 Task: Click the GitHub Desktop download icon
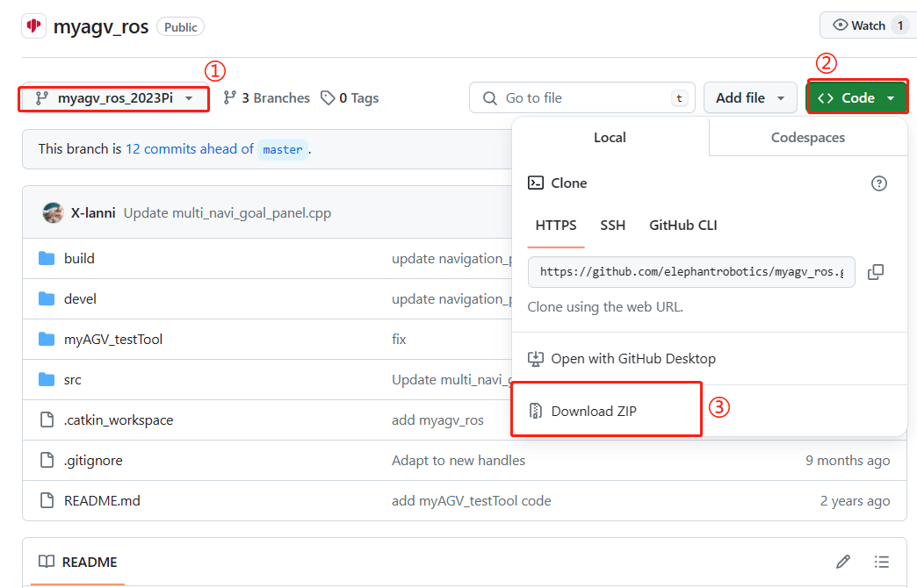536,359
